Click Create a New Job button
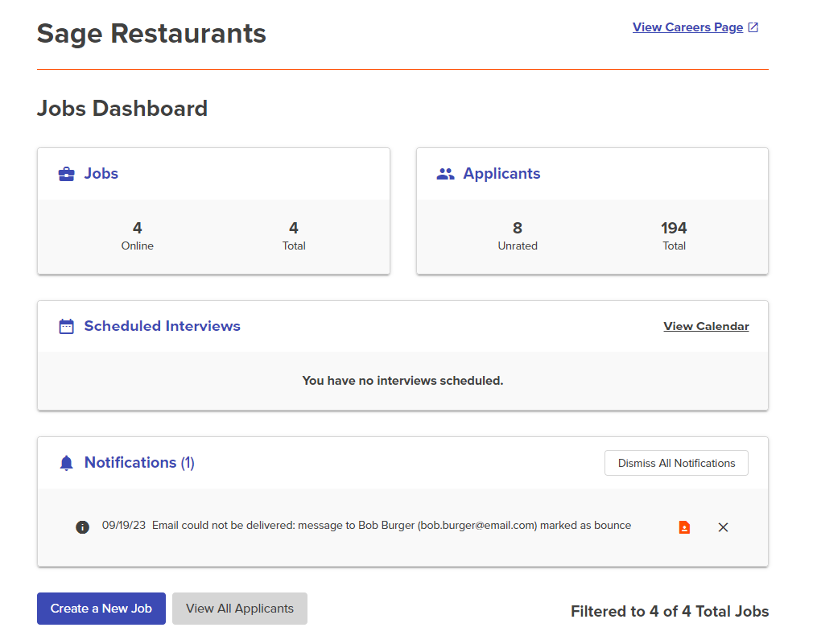Image resolution: width=817 pixels, height=644 pixels. pos(101,609)
